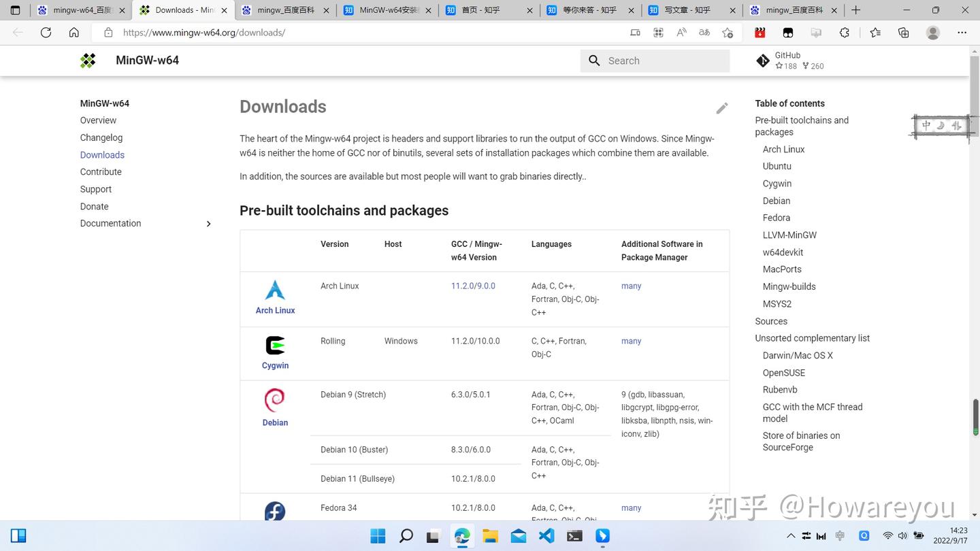This screenshot has width=980, height=551.
Task: Switch to the MinGW-w64安装 tab
Action: point(387,10)
